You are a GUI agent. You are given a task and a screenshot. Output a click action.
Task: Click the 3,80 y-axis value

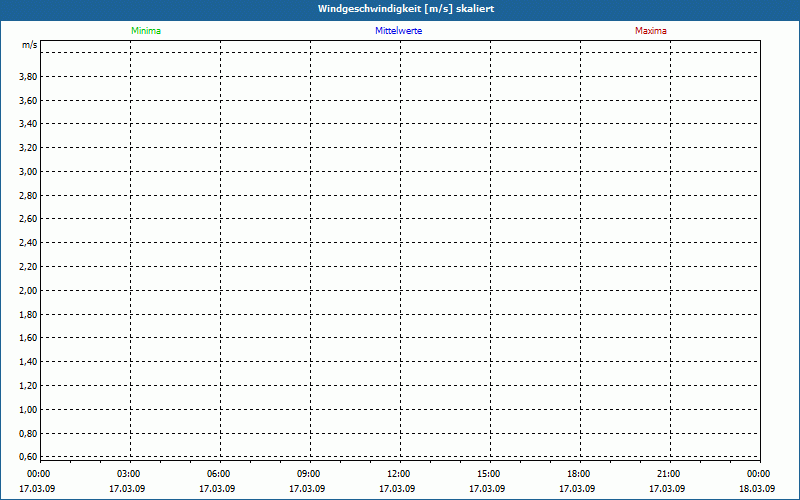[x=29, y=77]
